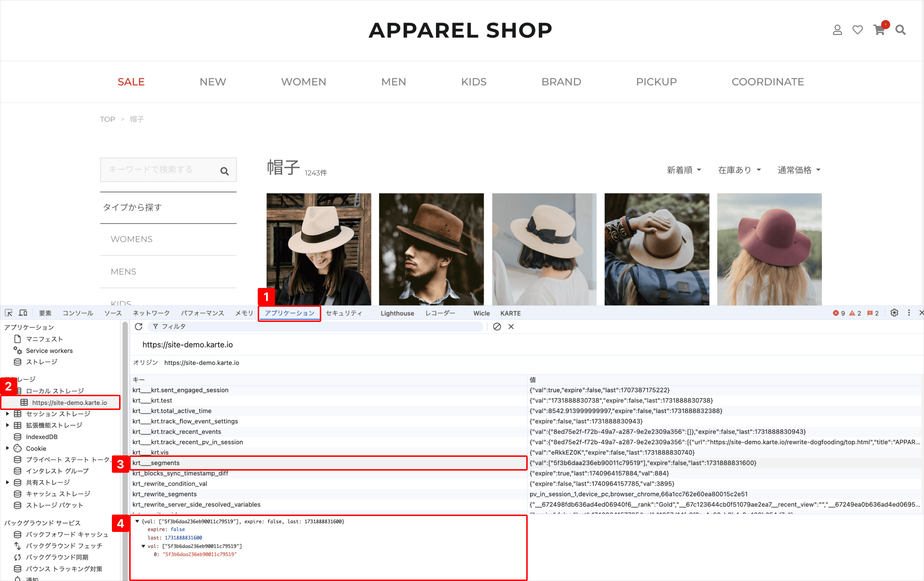Click the clear all storage icon

[497, 327]
